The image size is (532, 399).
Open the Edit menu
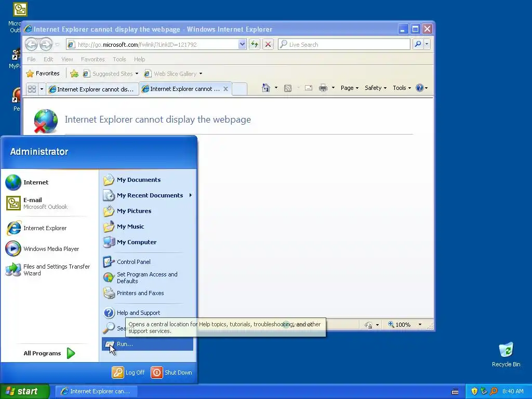48,59
